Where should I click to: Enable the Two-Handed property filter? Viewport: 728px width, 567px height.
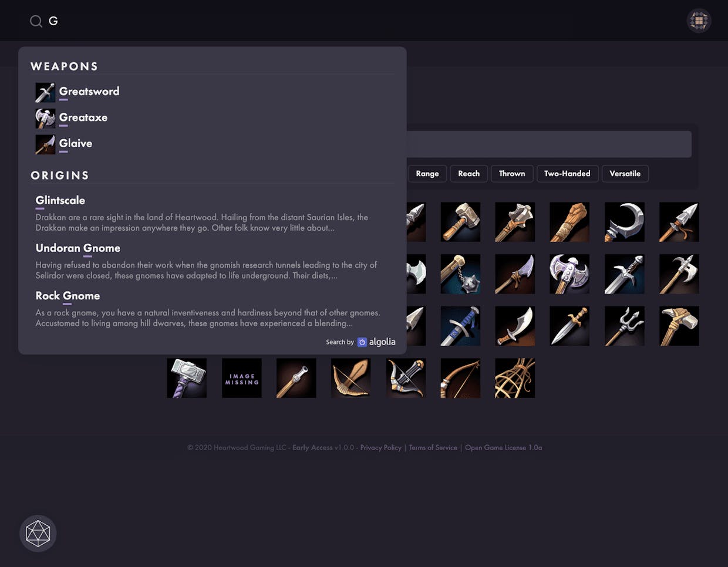click(x=567, y=174)
